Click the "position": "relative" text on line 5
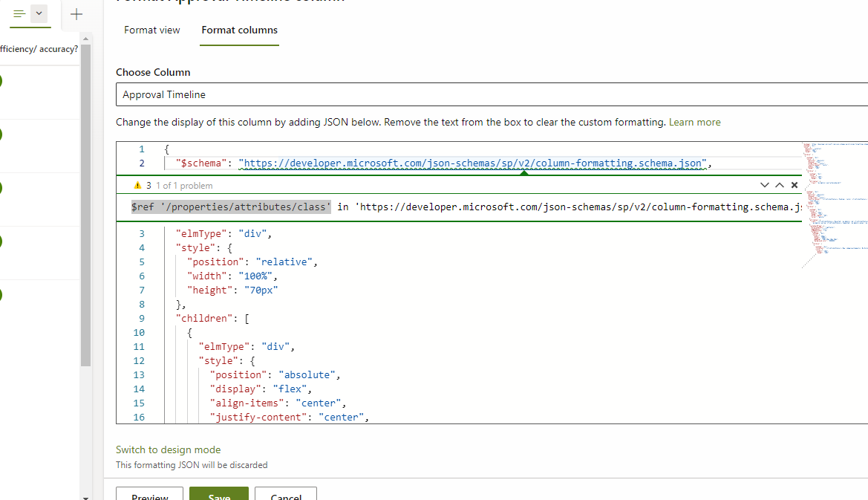 [x=252, y=262]
